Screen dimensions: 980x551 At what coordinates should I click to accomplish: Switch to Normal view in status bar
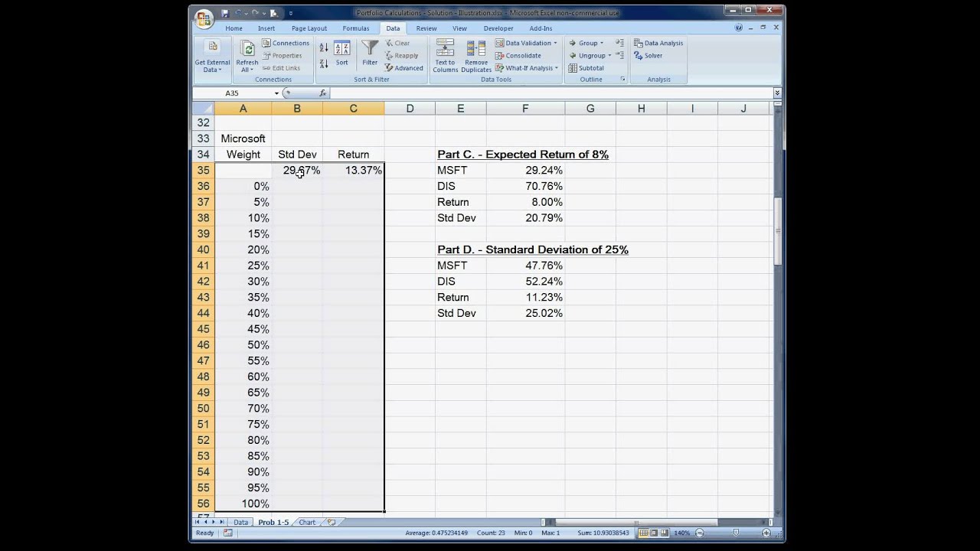[x=644, y=533]
